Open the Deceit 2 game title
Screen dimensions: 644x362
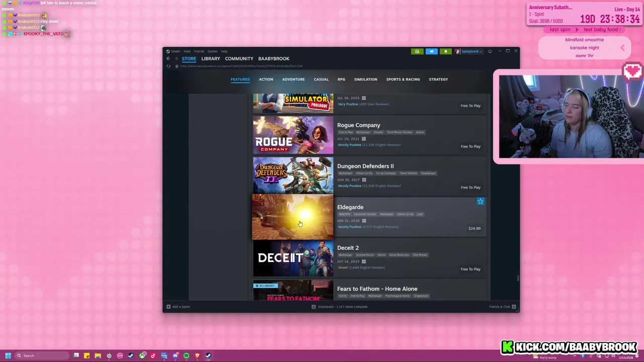tap(348, 248)
